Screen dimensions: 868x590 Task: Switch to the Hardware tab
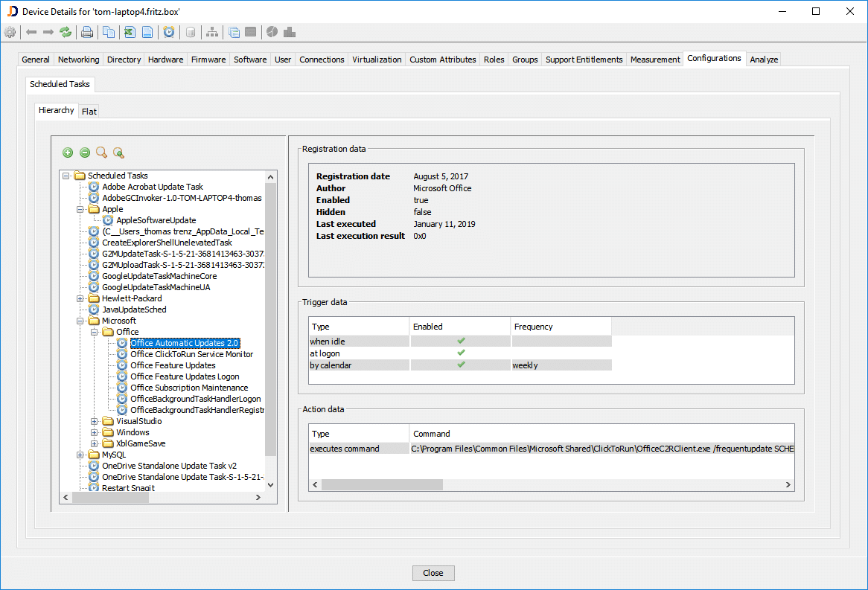point(165,60)
